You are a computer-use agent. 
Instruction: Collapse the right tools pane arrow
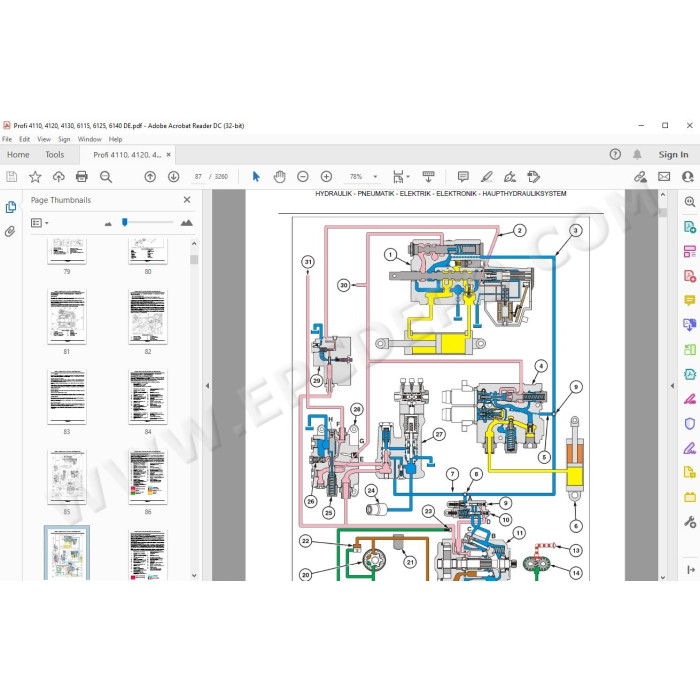(672, 386)
